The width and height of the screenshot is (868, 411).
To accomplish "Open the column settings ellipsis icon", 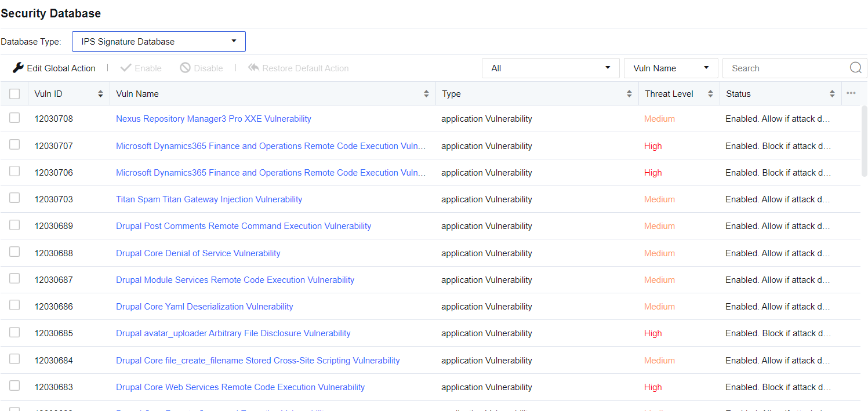I will (851, 93).
